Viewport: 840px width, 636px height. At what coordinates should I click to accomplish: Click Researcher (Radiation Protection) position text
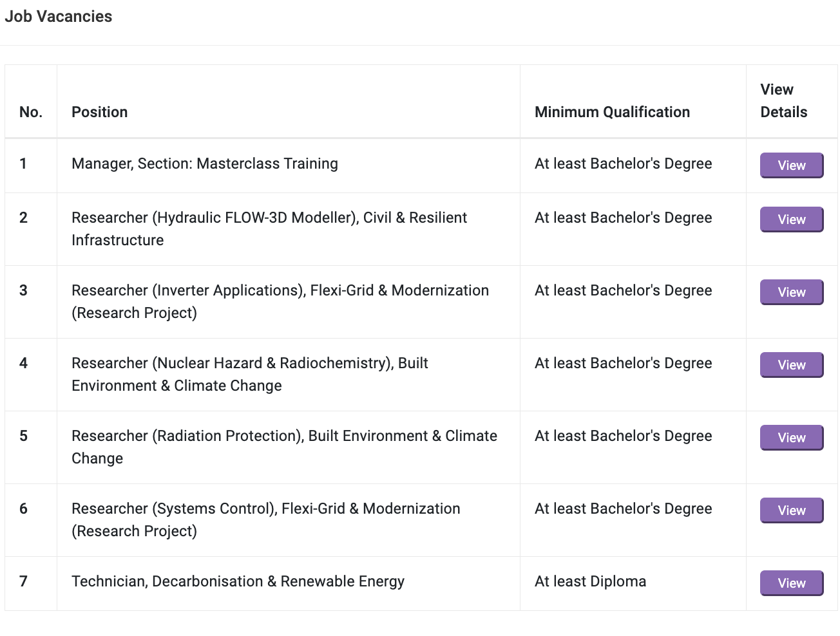pyautogui.click(x=284, y=447)
